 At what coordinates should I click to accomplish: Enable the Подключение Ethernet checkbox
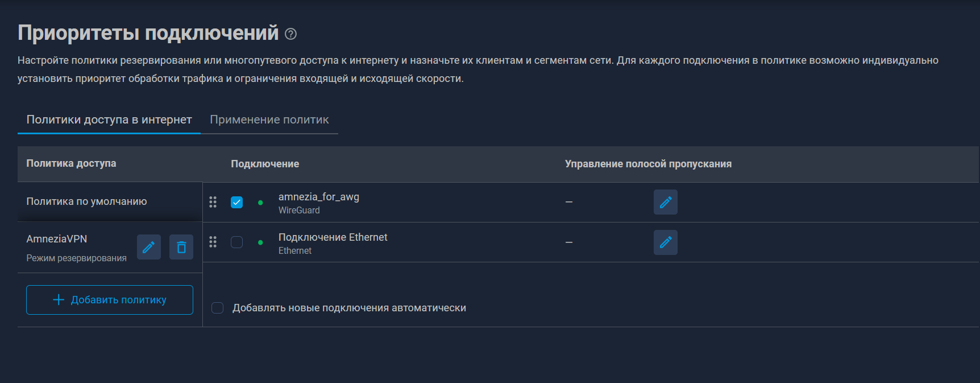[x=237, y=242]
